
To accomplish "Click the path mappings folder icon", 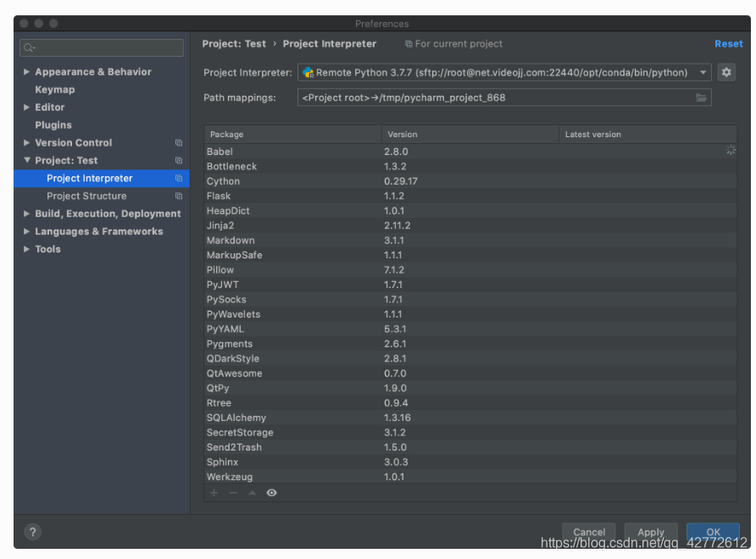I will pos(701,98).
